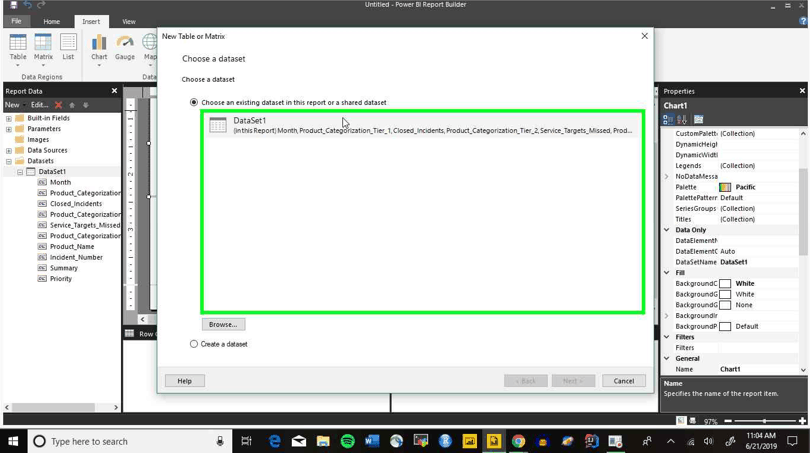The width and height of the screenshot is (810, 454).
Task: Click the DataSet1 table icon in dialog
Action: point(218,125)
